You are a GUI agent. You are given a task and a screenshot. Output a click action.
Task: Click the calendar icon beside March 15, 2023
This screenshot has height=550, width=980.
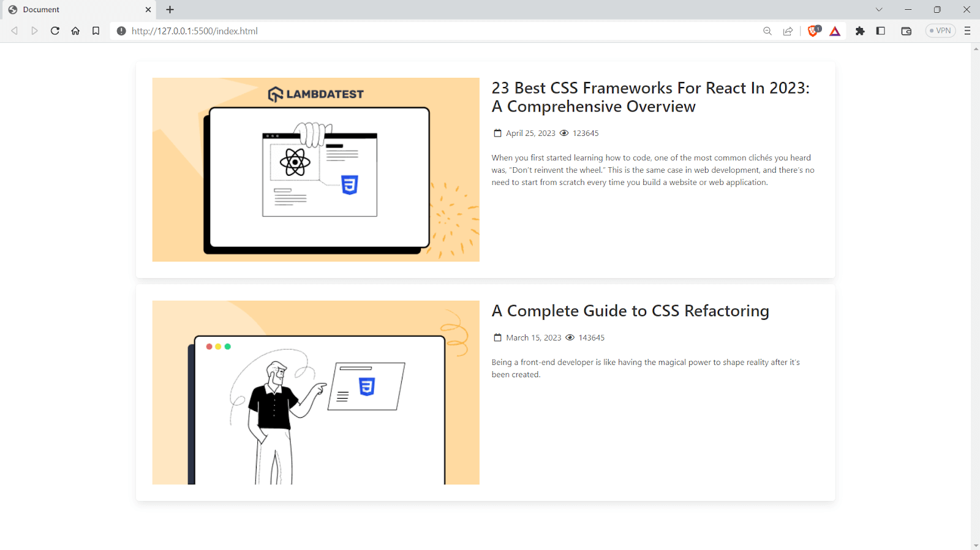[x=497, y=337]
